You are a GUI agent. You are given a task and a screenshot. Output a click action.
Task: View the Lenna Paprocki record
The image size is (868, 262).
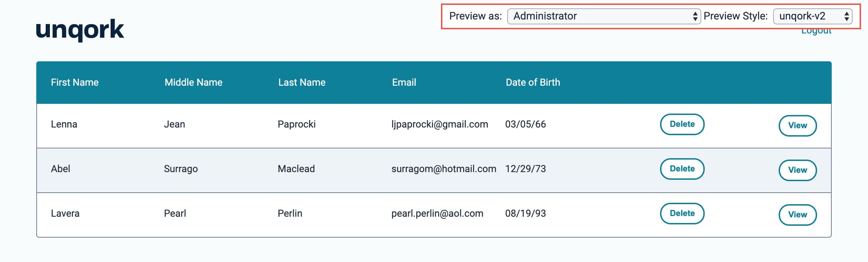[798, 125]
